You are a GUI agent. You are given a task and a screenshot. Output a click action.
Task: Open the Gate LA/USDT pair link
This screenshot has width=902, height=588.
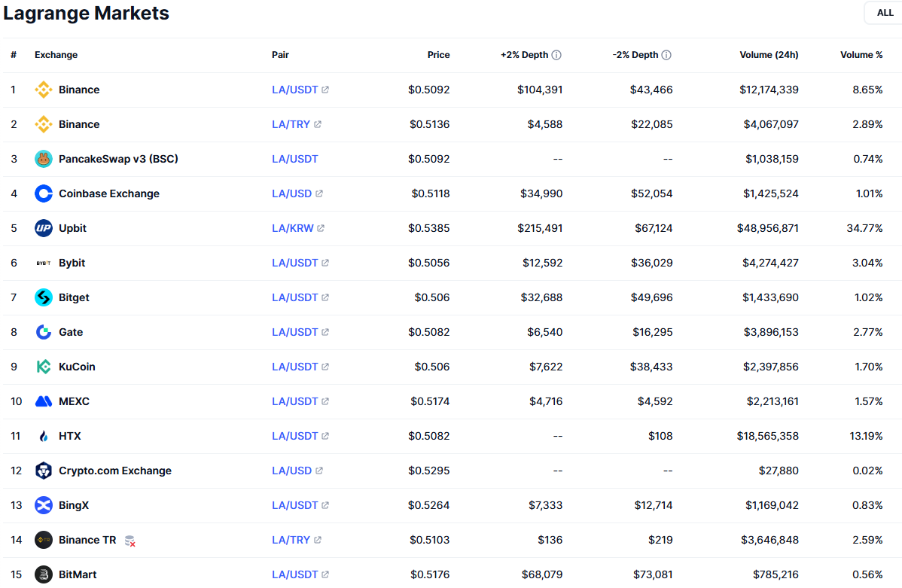click(x=294, y=332)
